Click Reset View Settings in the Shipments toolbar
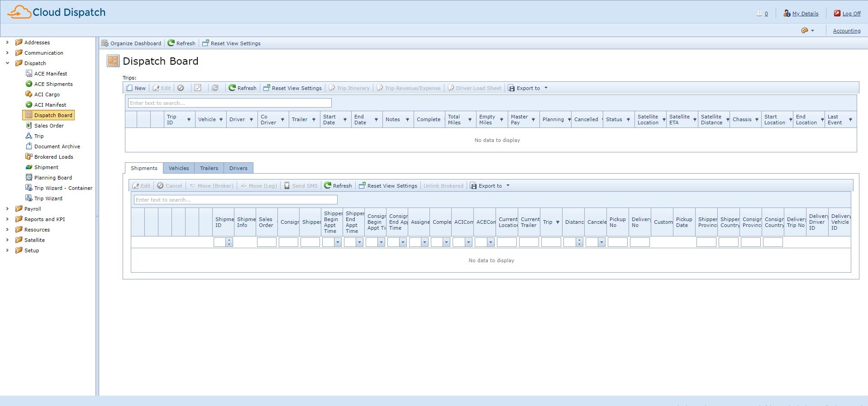 point(388,186)
